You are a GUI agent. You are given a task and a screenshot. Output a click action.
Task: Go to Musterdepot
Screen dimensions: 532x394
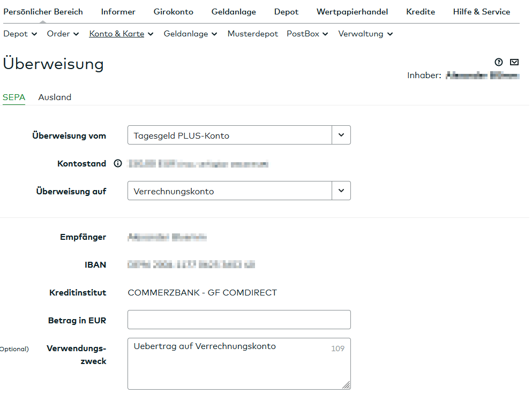252,34
